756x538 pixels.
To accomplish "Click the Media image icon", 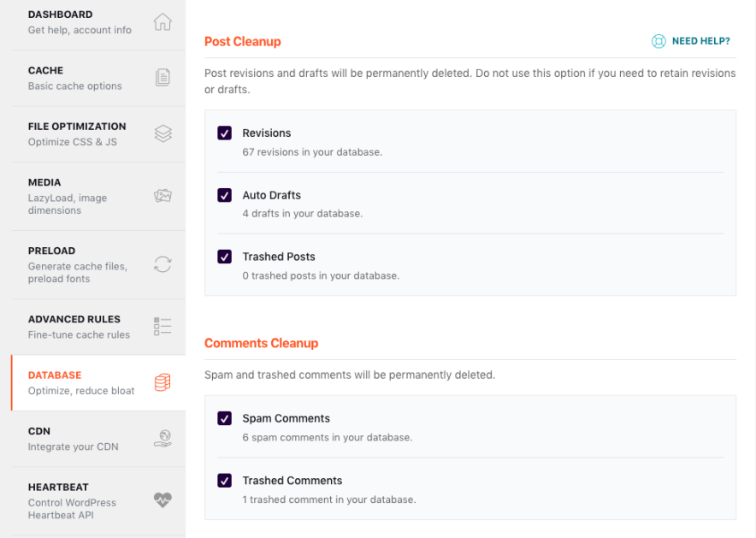I will tap(162, 194).
